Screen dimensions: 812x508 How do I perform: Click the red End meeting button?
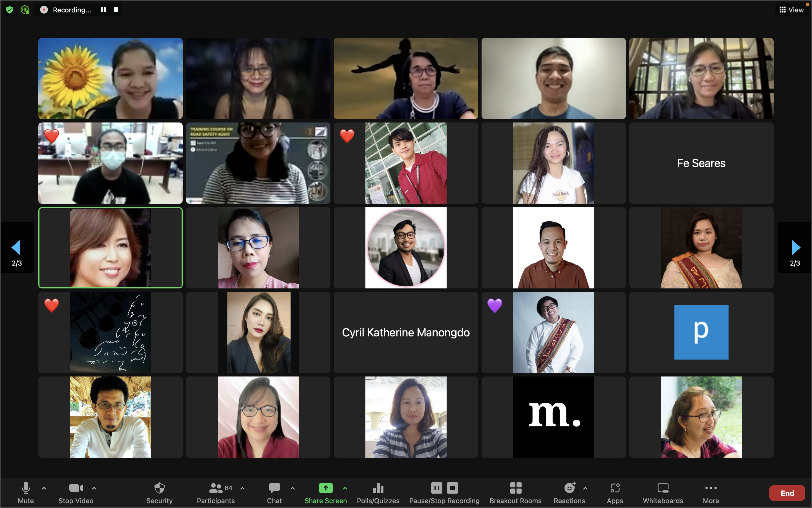(787, 493)
